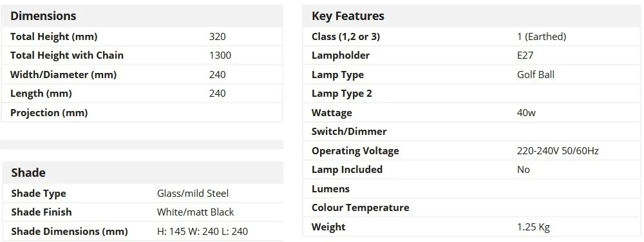
Task: Click the E27 lampholder value
Action: [526, 55]
